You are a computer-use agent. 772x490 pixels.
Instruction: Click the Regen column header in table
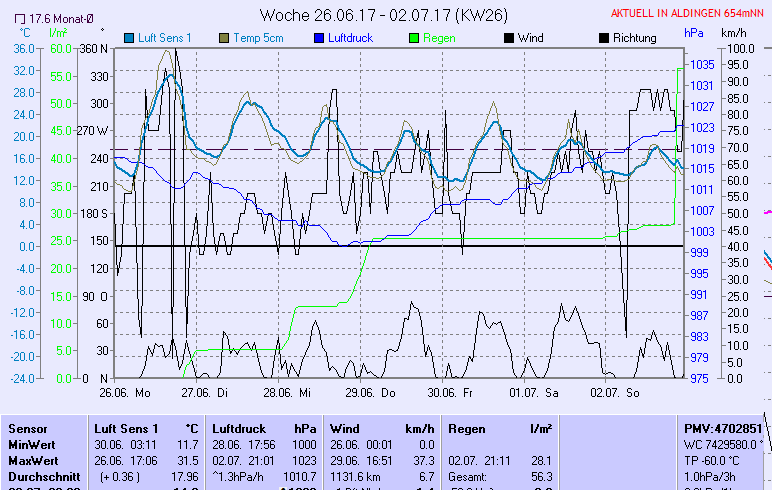point(468,428)
